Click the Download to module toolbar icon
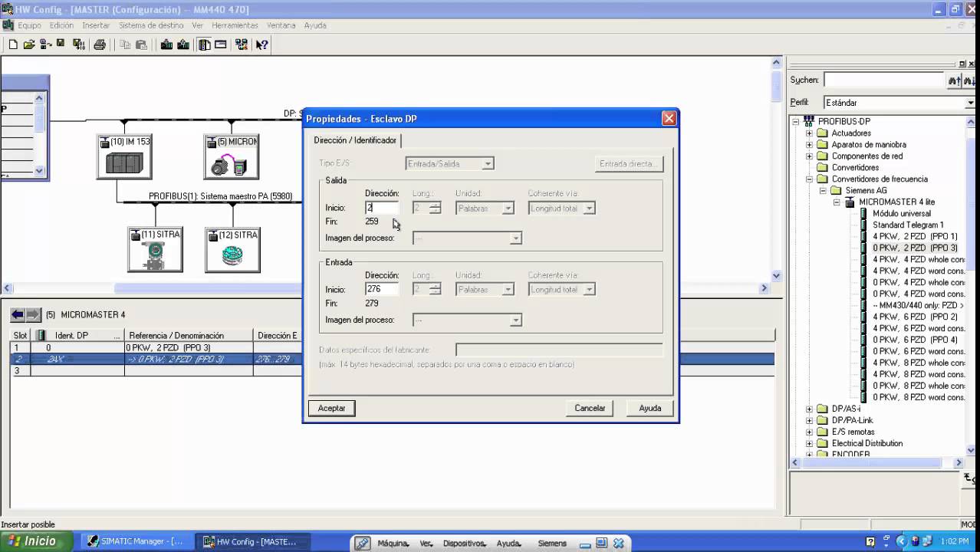The height and width of the screenshot is (552, 980). click(x=166, y=44)
